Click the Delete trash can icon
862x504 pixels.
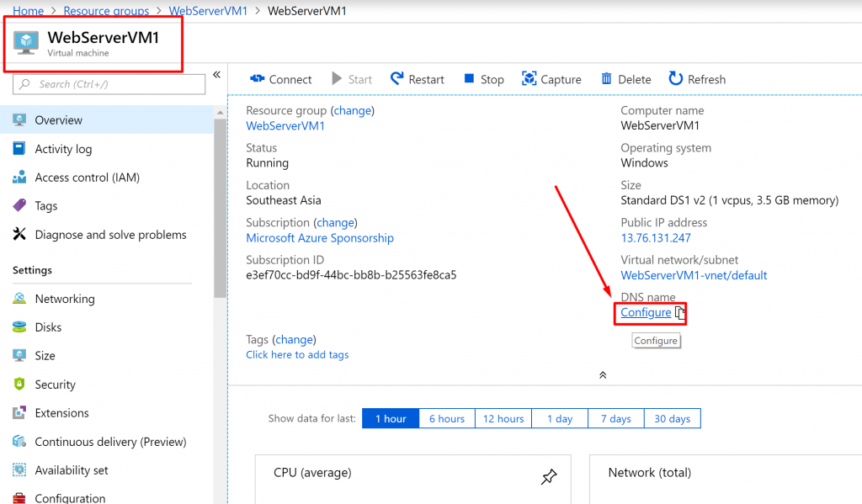[606, 78]
